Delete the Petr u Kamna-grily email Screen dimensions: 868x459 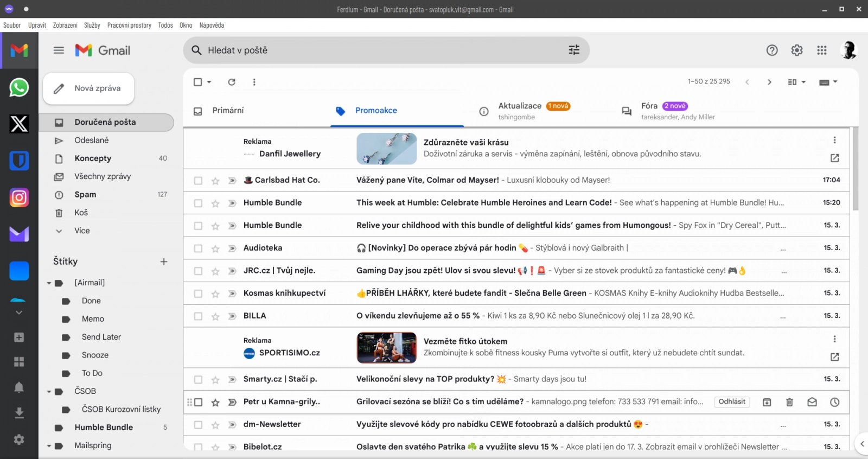coord(789,402)
